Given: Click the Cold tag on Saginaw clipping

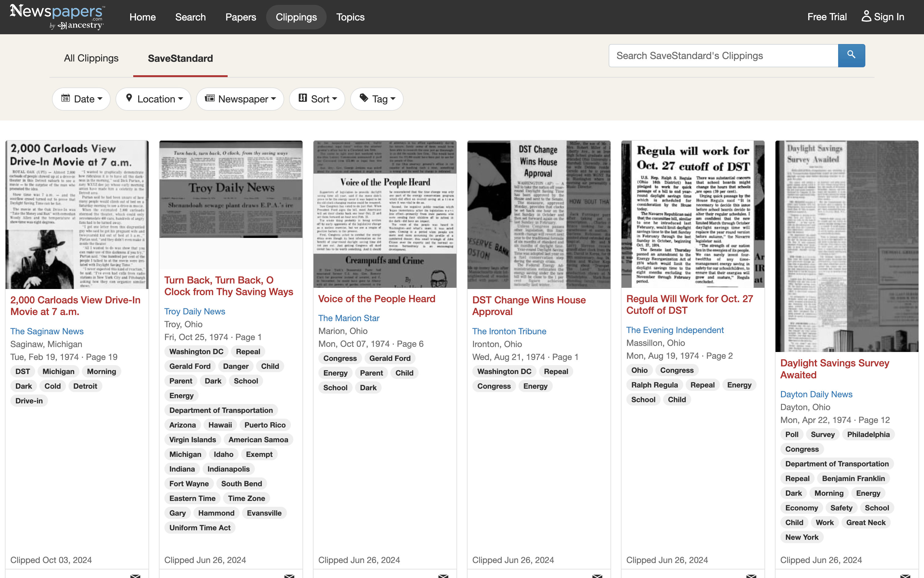Looking at the screenshot, I should [x=52, y=386].
